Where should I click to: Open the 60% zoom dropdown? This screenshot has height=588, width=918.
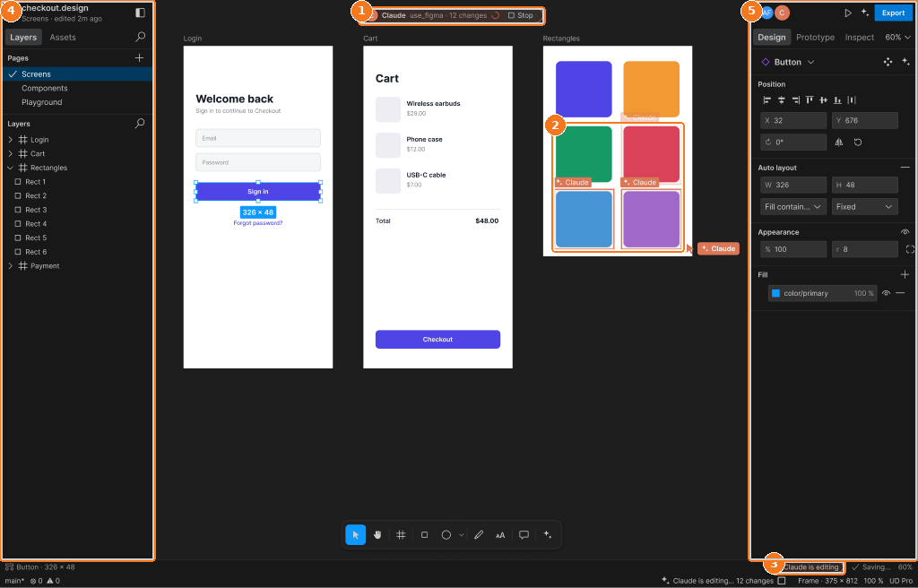pyautogui.click(x=898, y=37)
